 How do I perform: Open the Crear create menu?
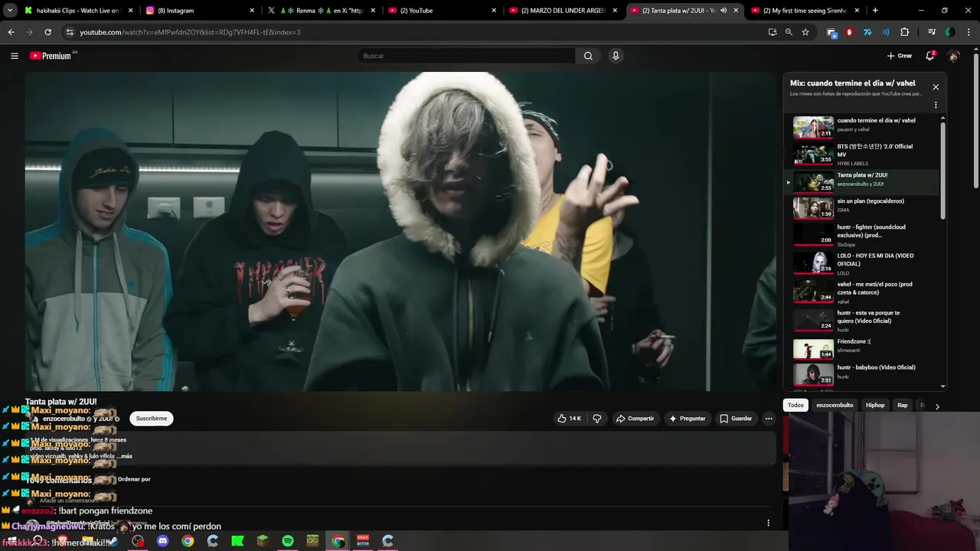pos(900,56)
